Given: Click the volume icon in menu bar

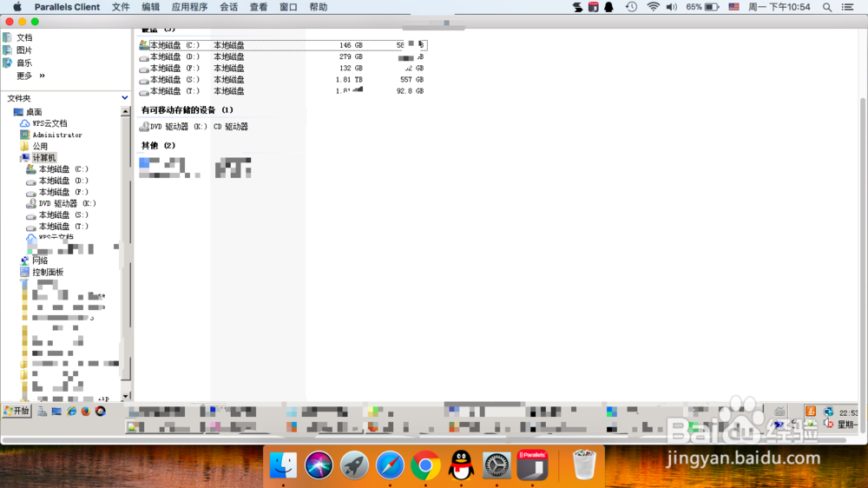Looking at the screenshot, I should (672, 7).
